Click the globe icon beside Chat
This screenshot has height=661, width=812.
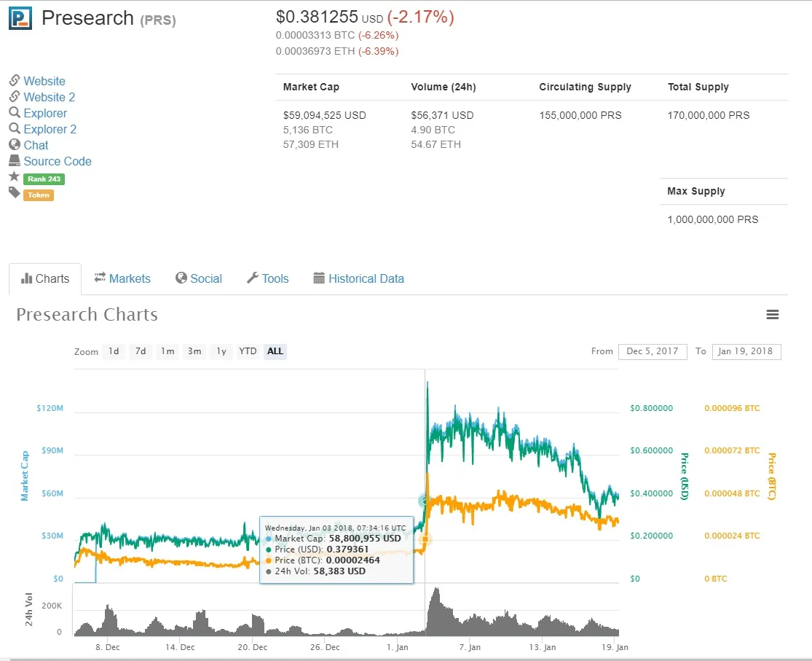(15, 144)
